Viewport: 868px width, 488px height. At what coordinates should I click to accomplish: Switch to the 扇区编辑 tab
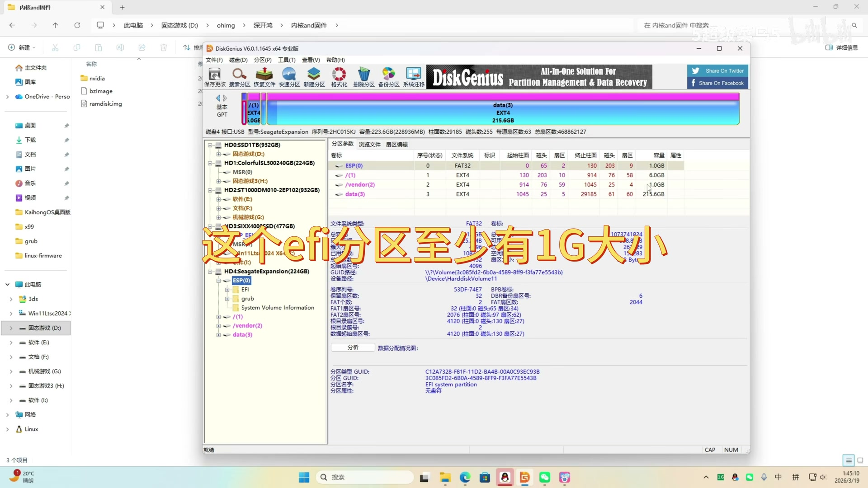tap(396, 144)
